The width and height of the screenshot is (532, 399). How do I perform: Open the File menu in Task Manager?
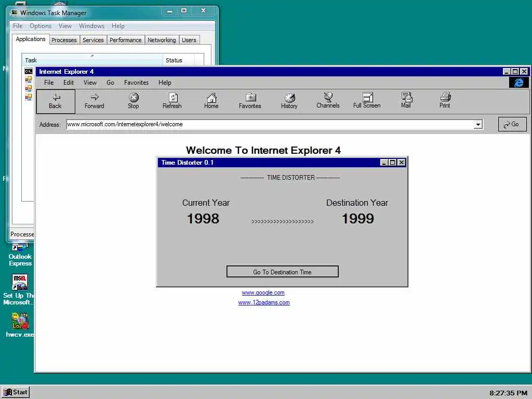(x=18, y=26)
